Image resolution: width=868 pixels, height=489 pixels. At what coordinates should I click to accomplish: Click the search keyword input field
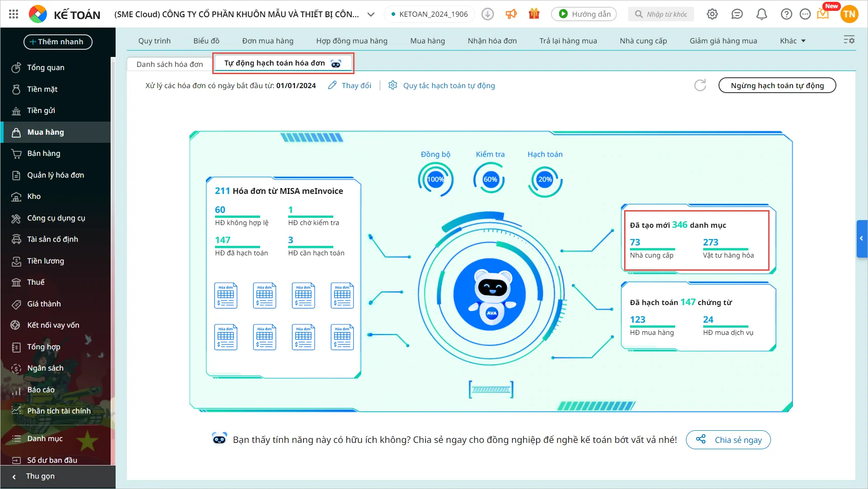667,14
